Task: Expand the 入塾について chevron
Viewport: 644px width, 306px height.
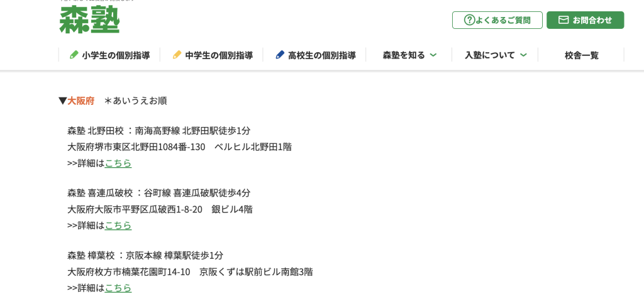Action: tap(523, 55)
